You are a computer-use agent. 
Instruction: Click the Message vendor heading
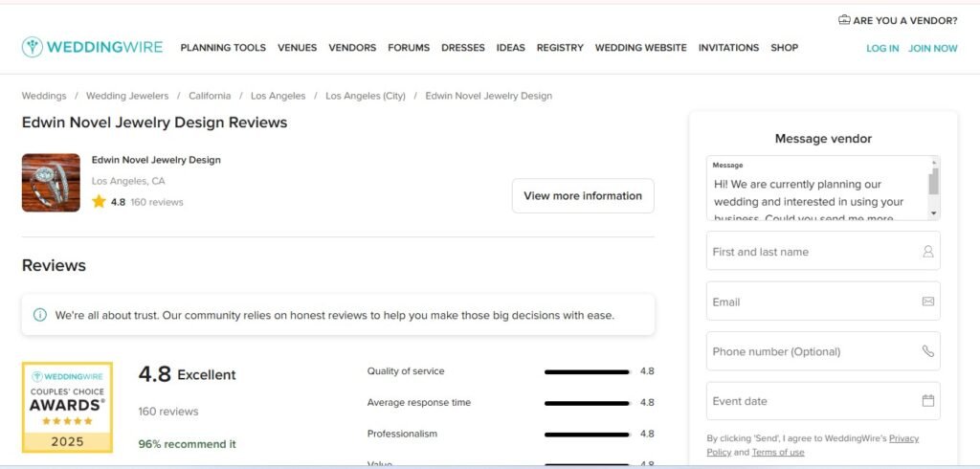pyautogui.click(x=823, y=138)
